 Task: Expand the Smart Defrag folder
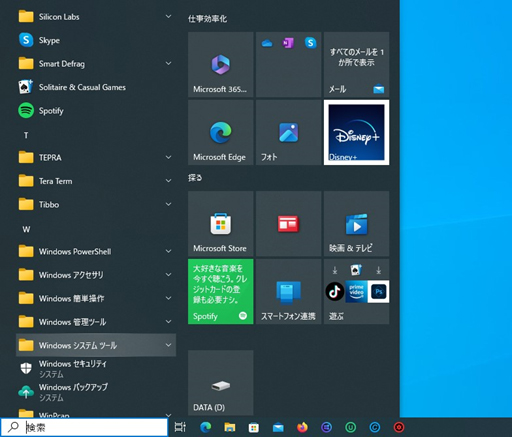pyautogui.click(x=169, y=63)
